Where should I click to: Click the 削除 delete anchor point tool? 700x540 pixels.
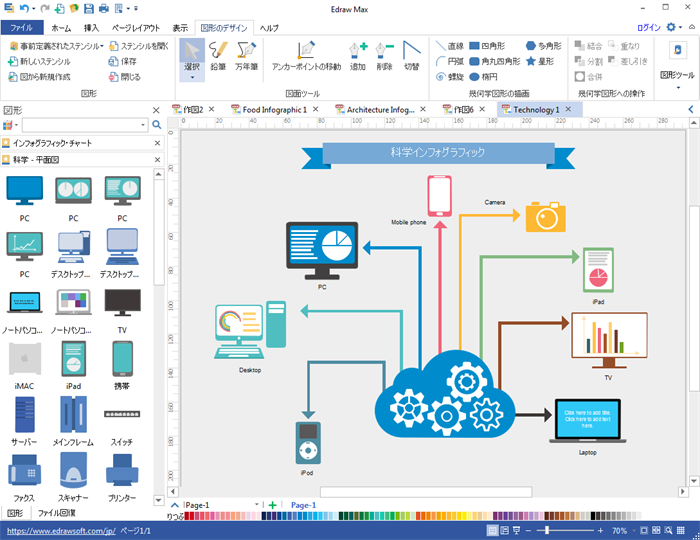tap(385, 56)
